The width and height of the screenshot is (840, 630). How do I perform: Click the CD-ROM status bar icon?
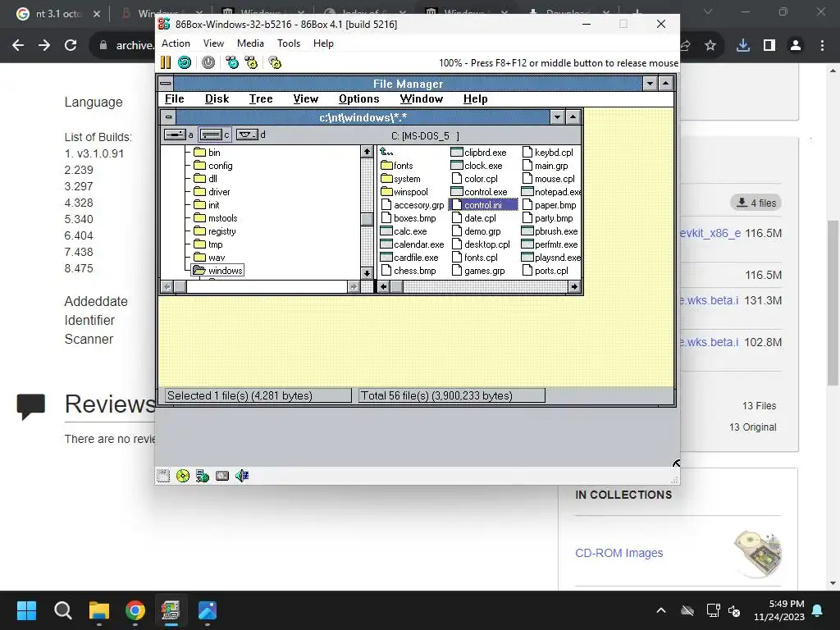[x=183, y=476]
